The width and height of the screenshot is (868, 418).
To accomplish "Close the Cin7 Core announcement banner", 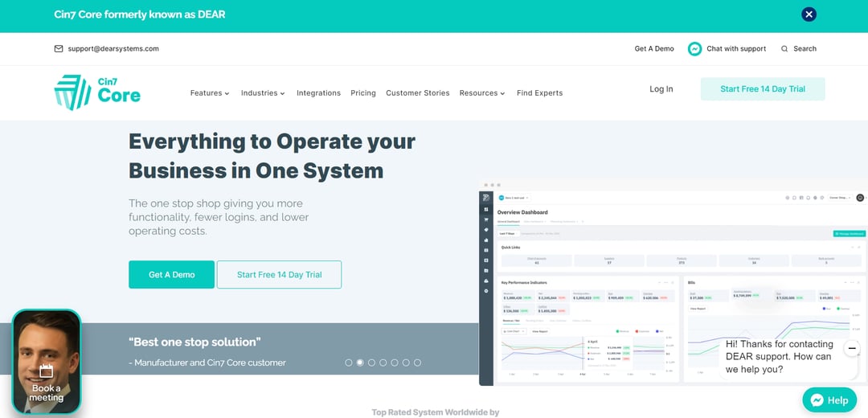I will tap(809, 15).
